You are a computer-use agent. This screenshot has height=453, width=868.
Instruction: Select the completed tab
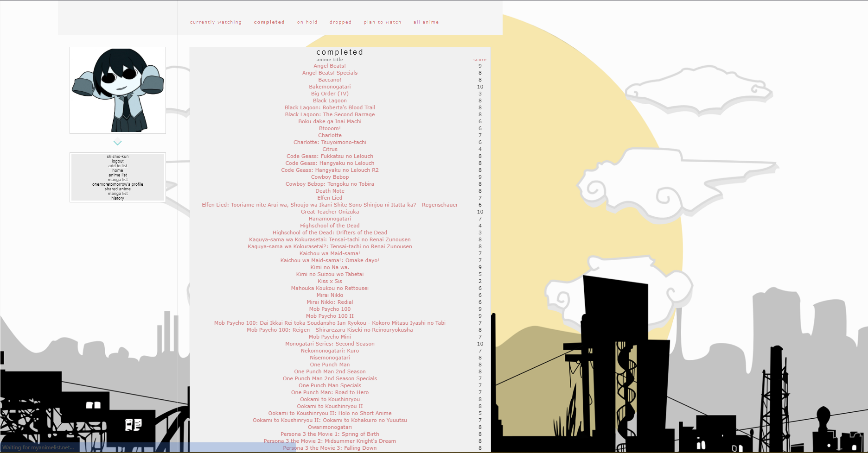click(x=269, y=22)
